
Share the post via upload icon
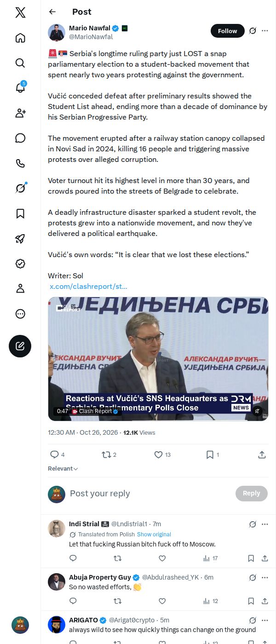(x=262, y=454)
